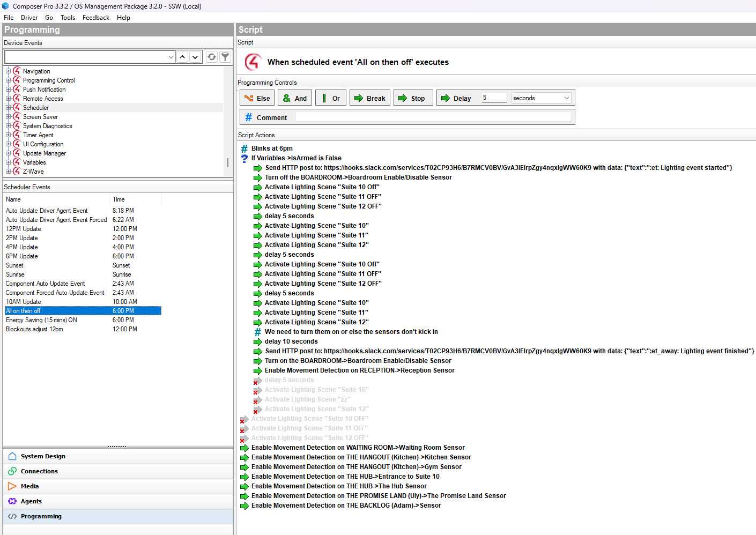Click the hash icon beside 'Blinks at 6pm'

[x=244, y=148]
